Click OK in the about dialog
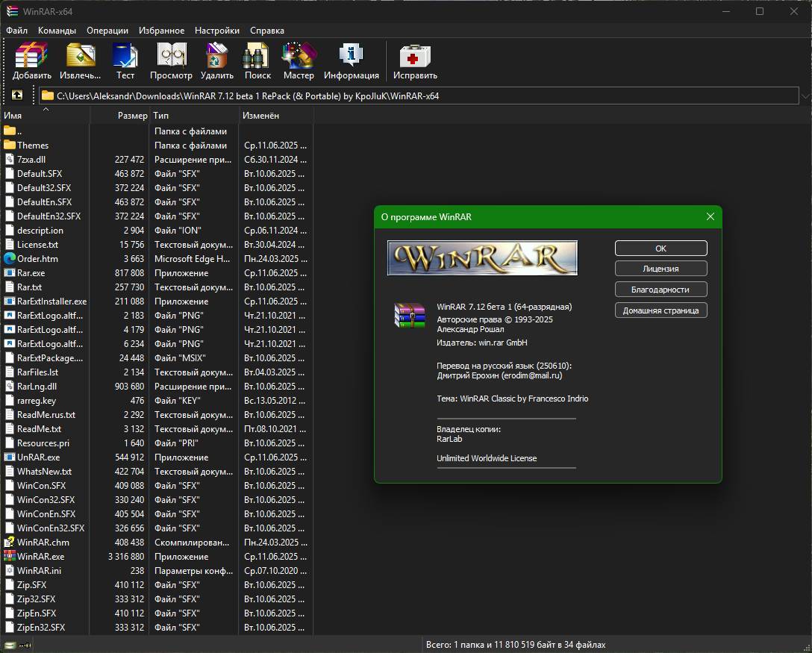Screen dimensions: 812x653 pos(660,248)
